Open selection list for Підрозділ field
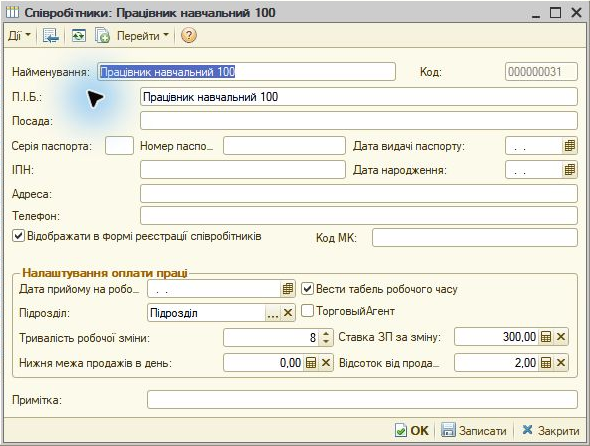 tap(272, 313)
